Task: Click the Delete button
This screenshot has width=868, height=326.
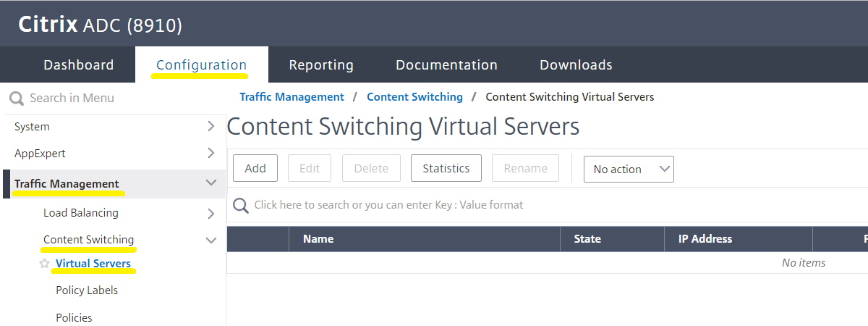Action: click(x=371, y=168)
